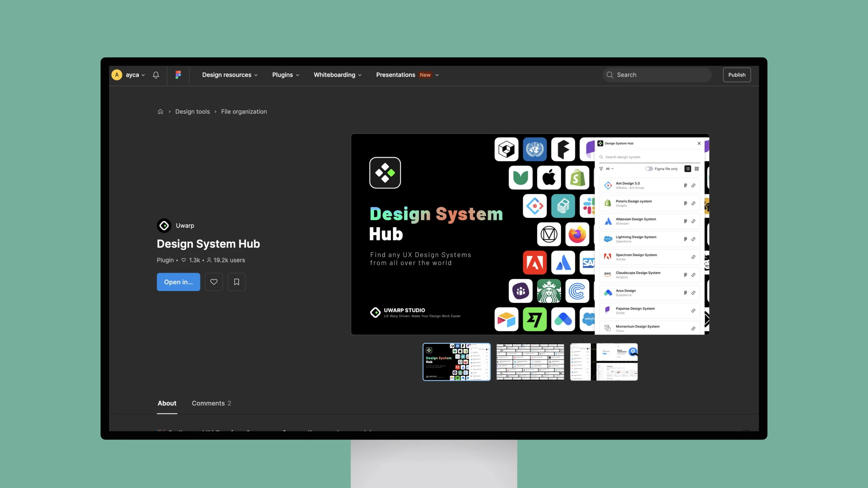Click the Design System Hub search input field
This screenshot has width=868, height=488.
pyautogui.click(x=649, y=157)
